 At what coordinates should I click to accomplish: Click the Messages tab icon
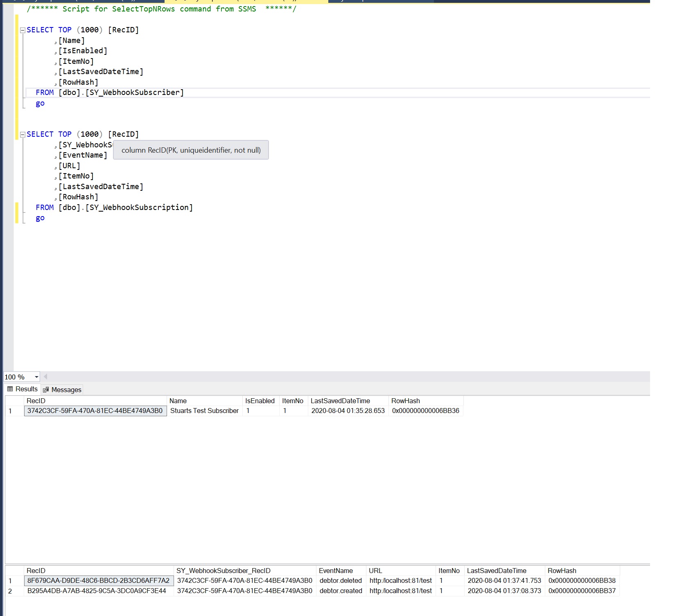[x=46, y=390]
